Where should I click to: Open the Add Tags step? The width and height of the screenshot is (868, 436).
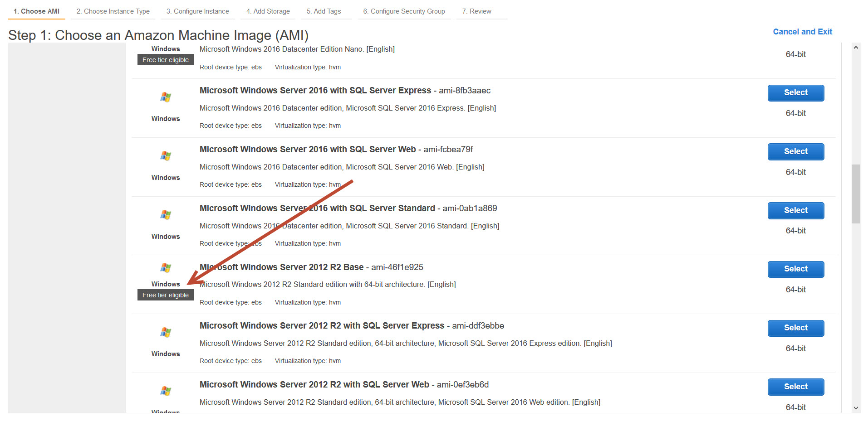click(324, 11)
